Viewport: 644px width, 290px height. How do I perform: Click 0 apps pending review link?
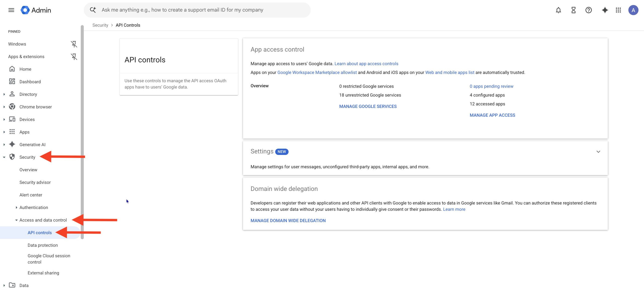point(491,86)
